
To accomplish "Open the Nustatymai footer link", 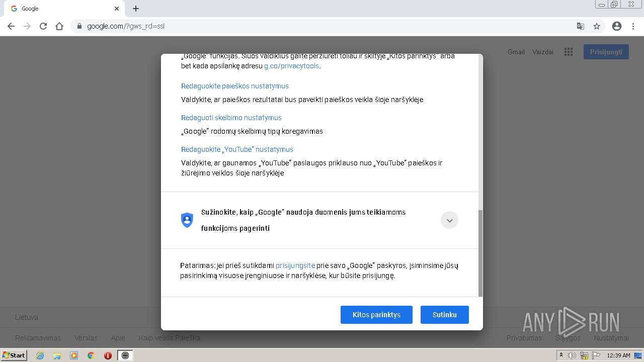I will point(611,338).
